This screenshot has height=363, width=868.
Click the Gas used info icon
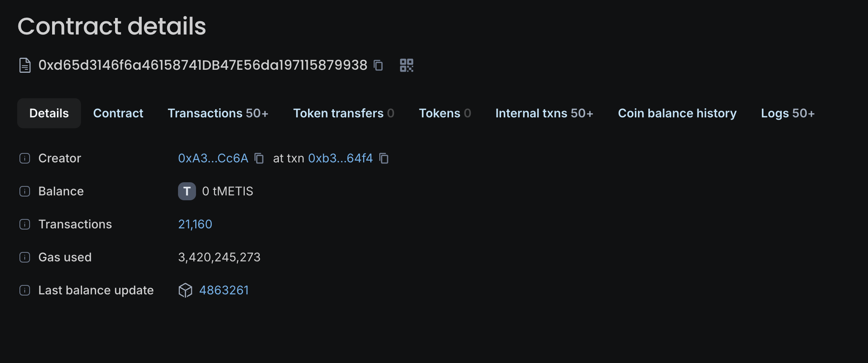point(25,257)
